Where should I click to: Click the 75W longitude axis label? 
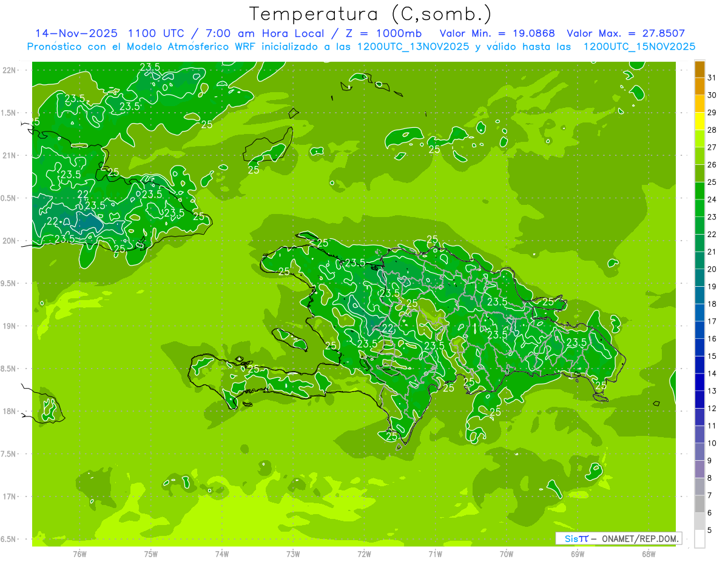(x=151, y=554)
